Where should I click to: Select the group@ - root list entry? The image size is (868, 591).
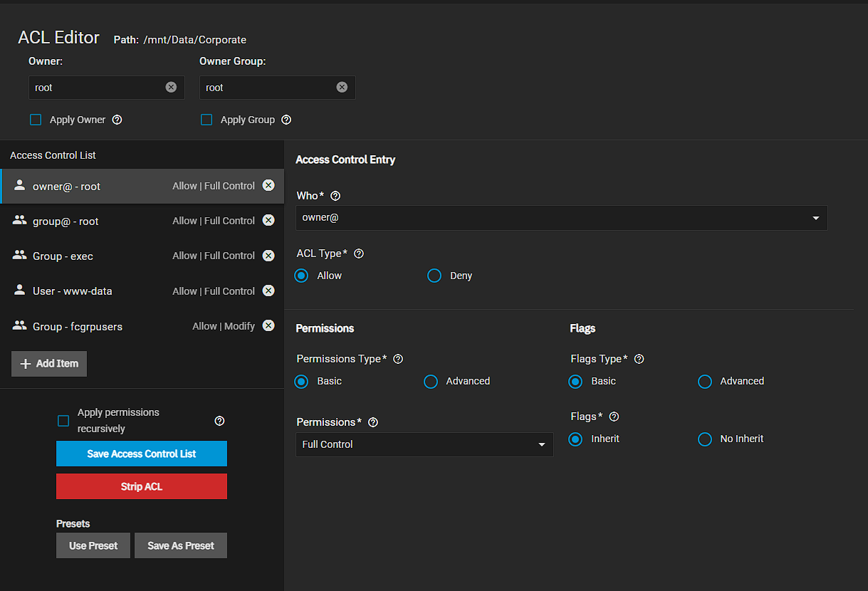(x=142, y=221)
